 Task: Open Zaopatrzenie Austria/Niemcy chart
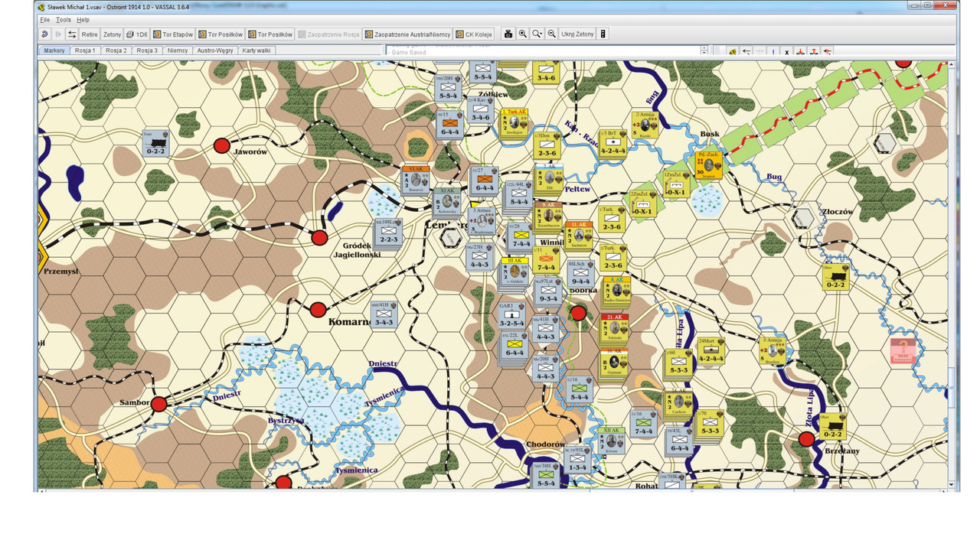[407, 34]
